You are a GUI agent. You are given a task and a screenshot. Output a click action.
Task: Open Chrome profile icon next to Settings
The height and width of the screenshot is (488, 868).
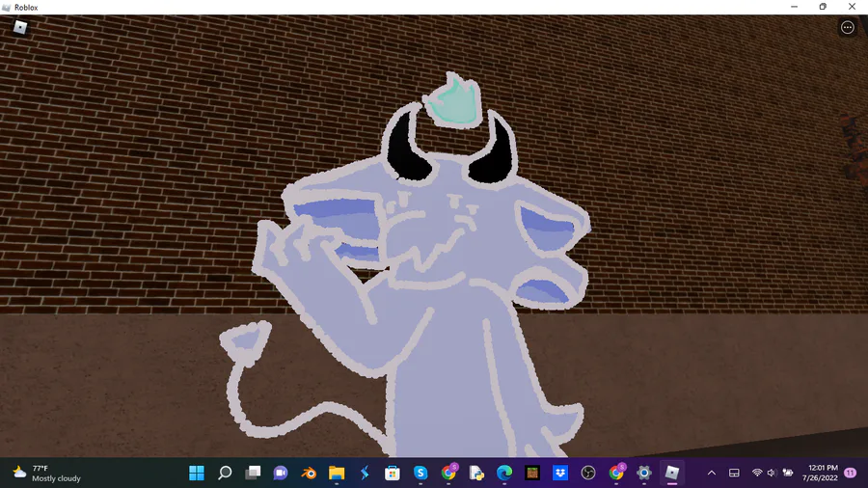tap(616, 472)
